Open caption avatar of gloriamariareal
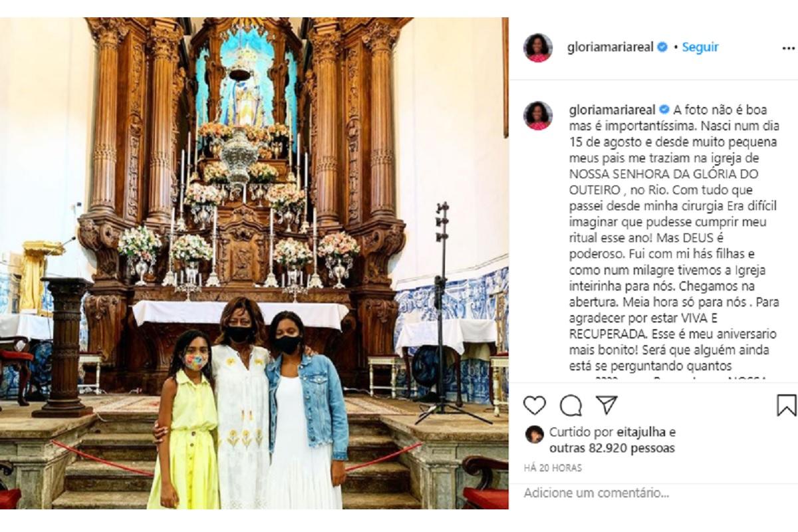798x532 pixels. coord(538,116)
